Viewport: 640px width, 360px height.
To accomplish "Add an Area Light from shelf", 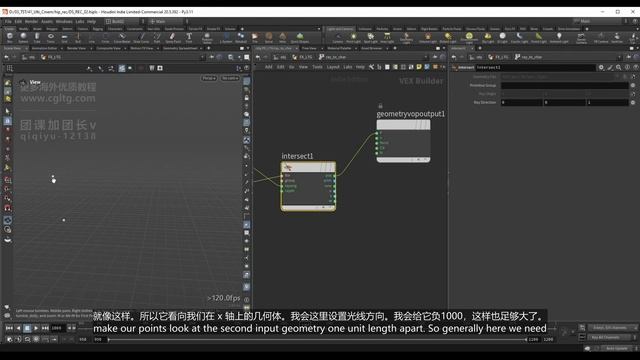I will tap(387, 38).
